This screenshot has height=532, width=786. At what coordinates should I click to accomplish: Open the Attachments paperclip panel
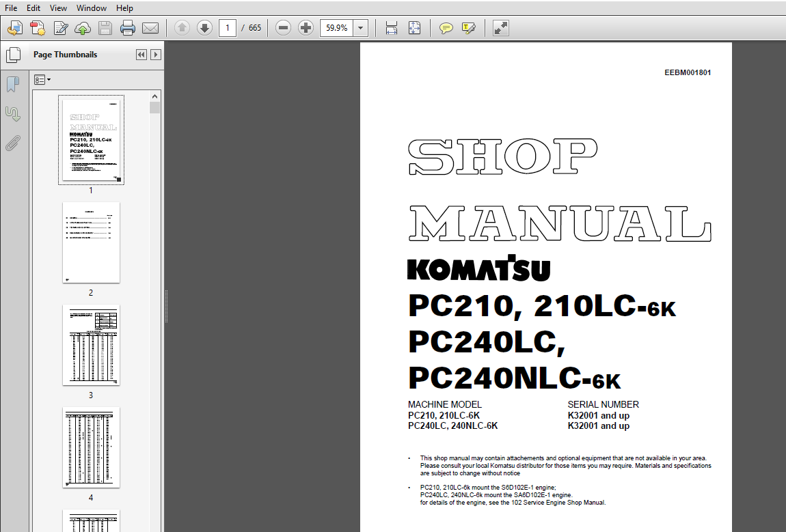(13, 143)
